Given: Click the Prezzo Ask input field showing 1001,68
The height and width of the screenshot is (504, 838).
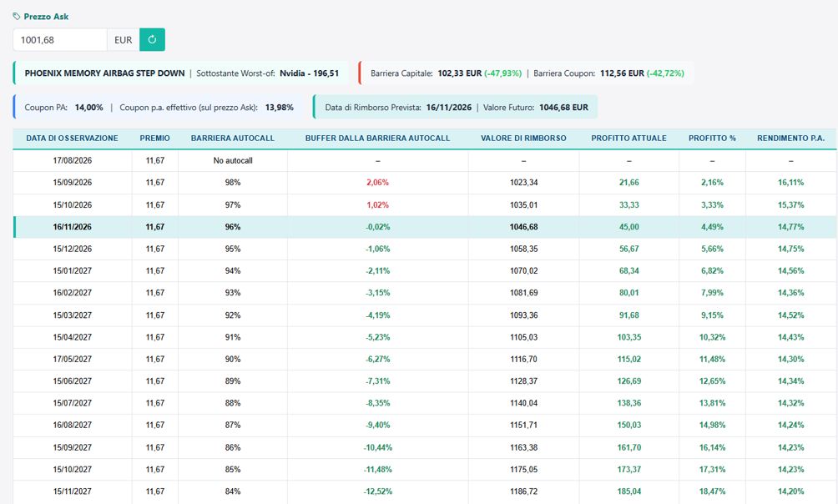Looking at the screenshot, I should point(60,39).
